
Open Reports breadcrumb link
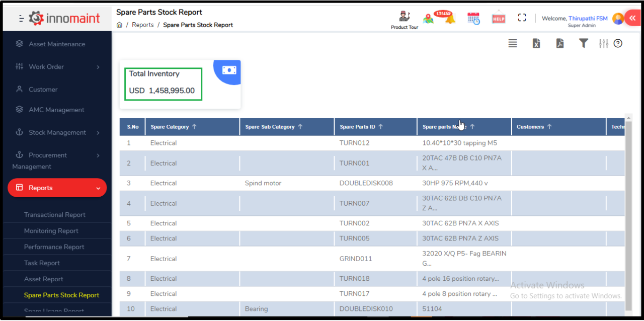(143, 24)
